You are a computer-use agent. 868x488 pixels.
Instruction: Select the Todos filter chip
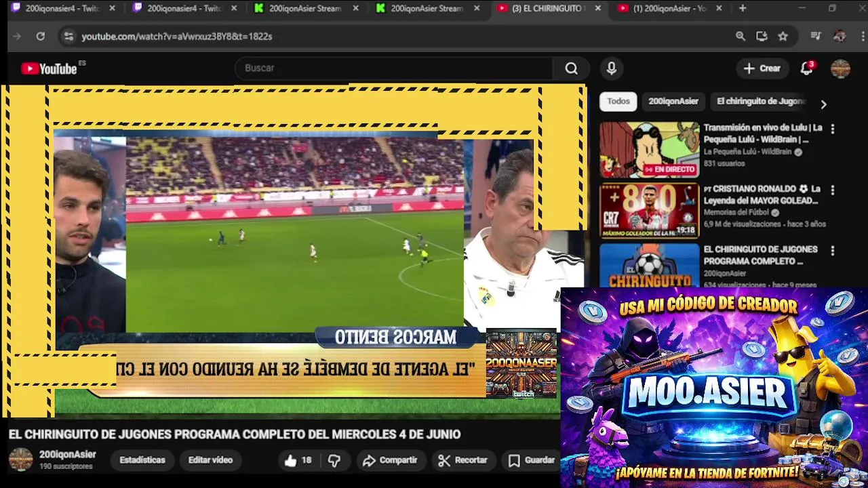[x=618, y=102]
